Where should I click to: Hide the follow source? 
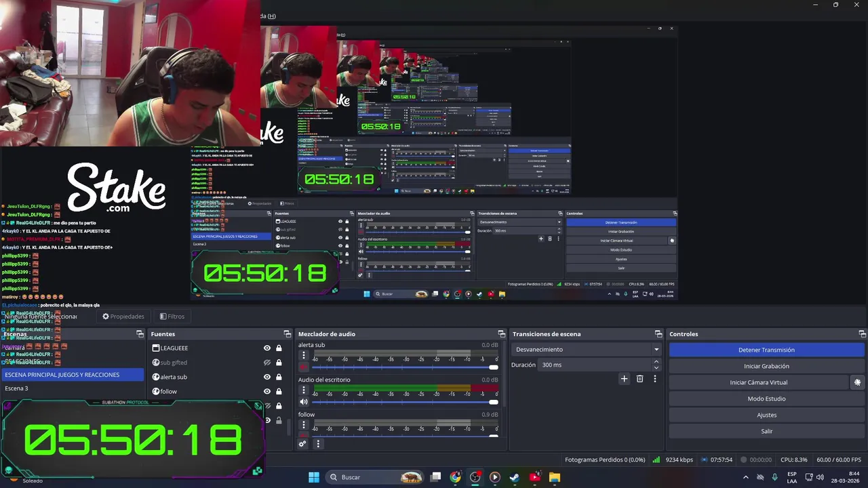click(x=267, y=391)
